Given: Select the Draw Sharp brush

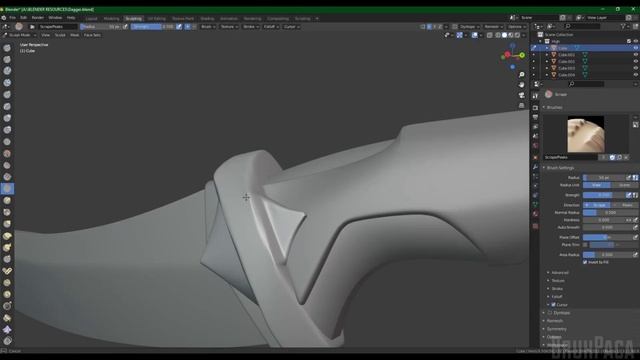Looking at the screenshot, I should pyautogui.click(x=7, y=60).
